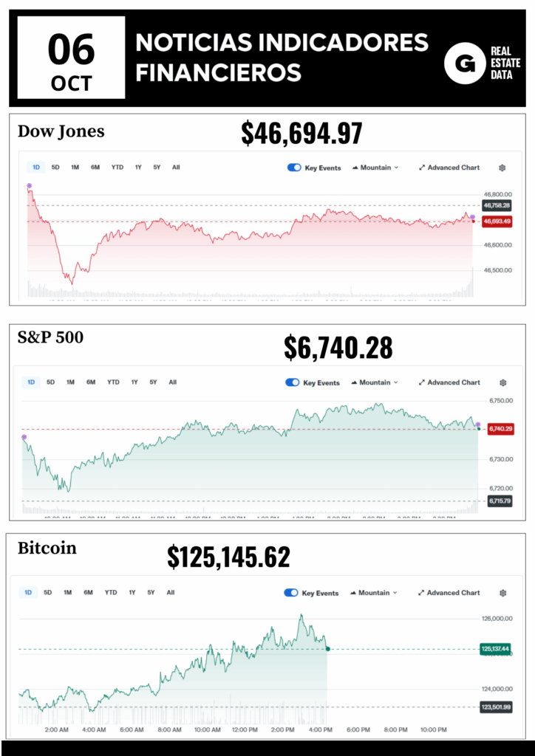
Task: Disable Key Events on S&P 500 chart
Action: 293,382
